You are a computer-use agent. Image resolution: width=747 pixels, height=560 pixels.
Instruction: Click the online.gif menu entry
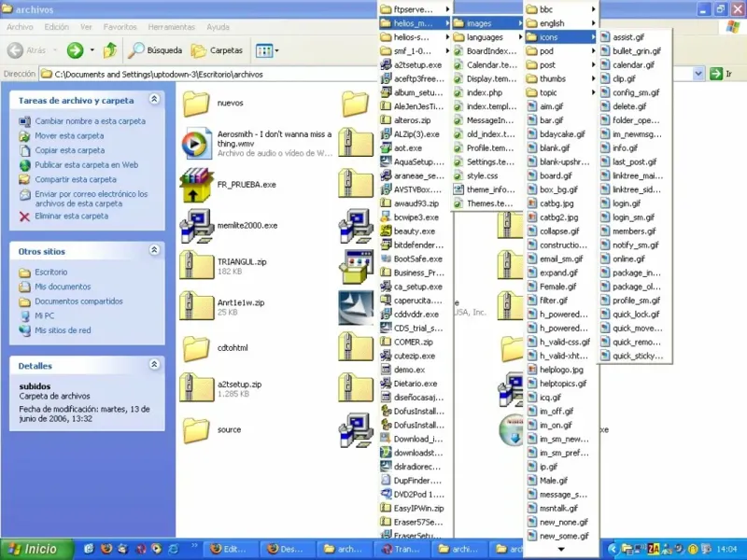pos(635,259)
